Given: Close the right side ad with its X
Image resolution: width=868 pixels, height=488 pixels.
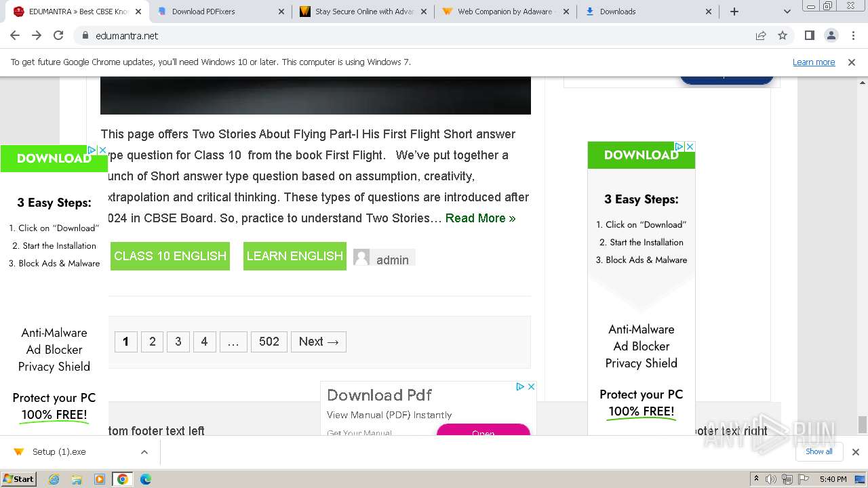Looking at the screenshot, I should click(x=690, y=146).
